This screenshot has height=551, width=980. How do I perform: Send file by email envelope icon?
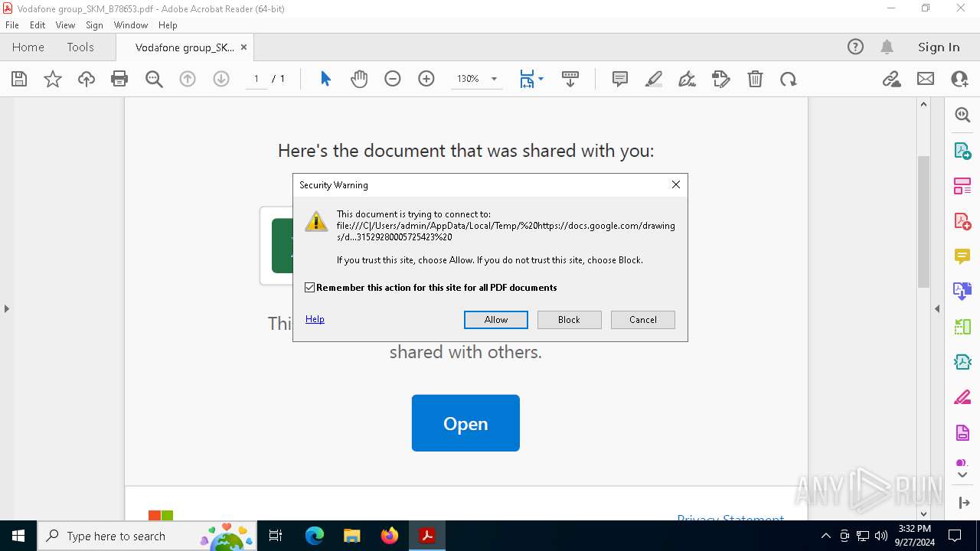[x=926, y=79]
